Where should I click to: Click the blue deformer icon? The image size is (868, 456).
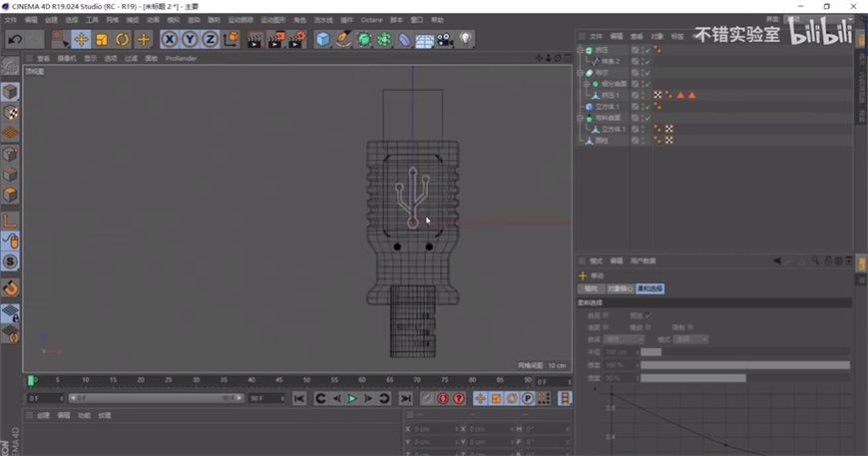point(405,39)
